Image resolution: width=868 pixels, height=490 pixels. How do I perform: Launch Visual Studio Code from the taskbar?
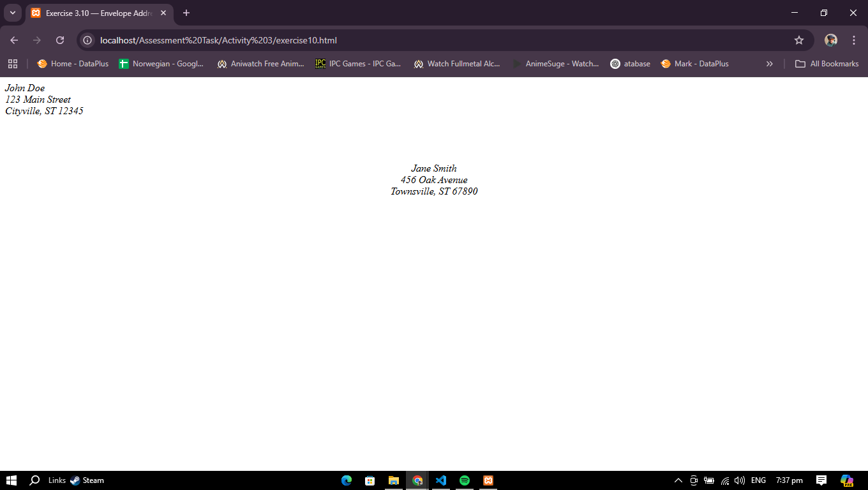[x=441, y=480]
